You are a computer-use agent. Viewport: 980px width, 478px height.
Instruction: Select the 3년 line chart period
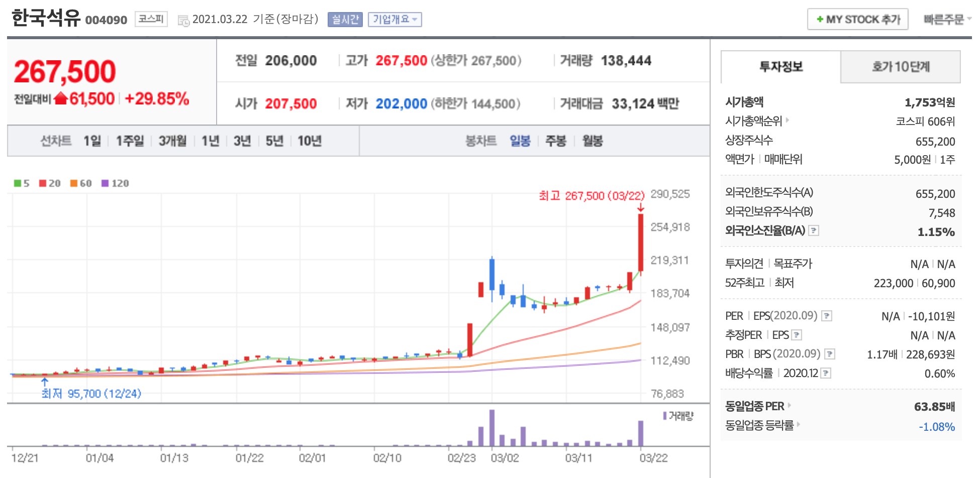242,141
